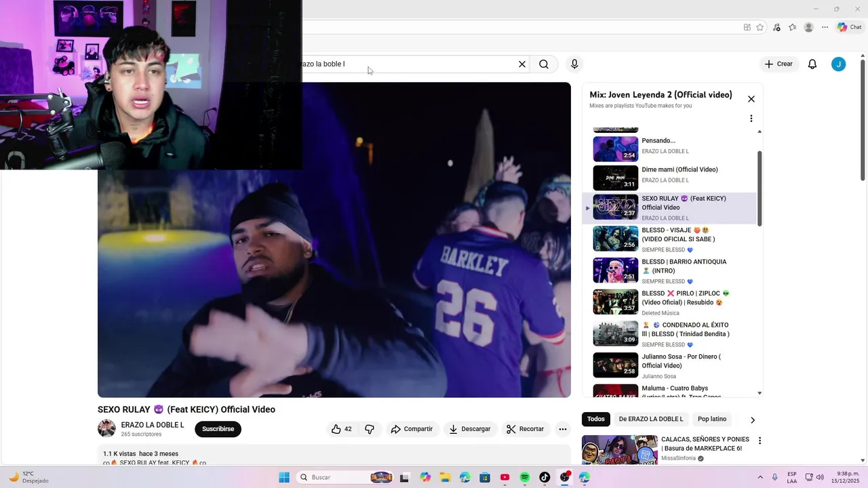This screenshot has width=868, height=488.
Task: Click the Crear create button
Action: [x=778, y=64]
